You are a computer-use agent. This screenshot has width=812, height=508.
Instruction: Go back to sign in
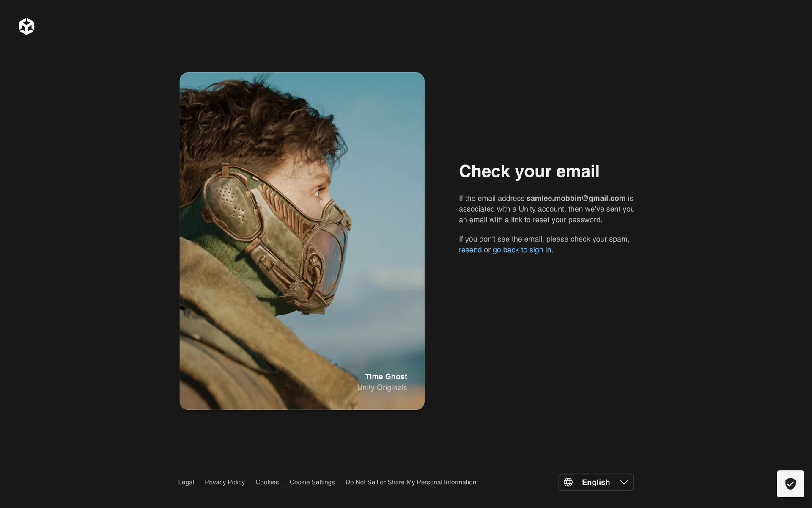click(521, 250)
